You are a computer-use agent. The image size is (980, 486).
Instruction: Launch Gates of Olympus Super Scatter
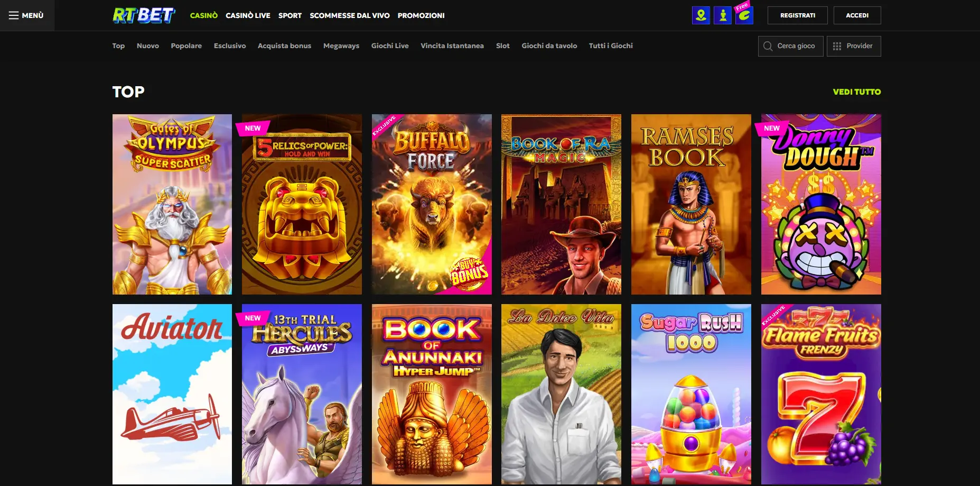point(172,204)
